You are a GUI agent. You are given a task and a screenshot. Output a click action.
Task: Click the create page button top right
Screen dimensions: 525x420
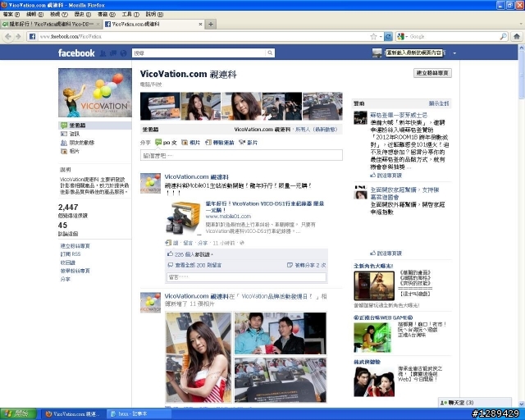(x=432, y=73)
